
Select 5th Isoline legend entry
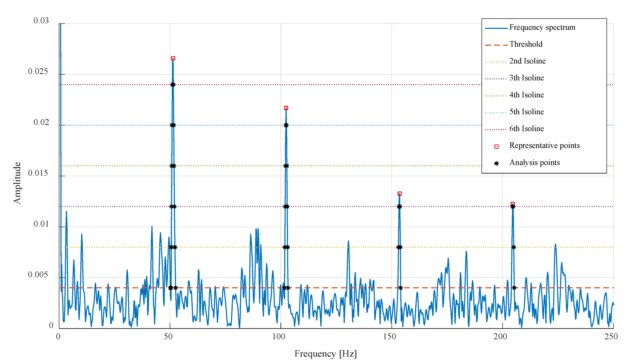(x=527, y=112)
